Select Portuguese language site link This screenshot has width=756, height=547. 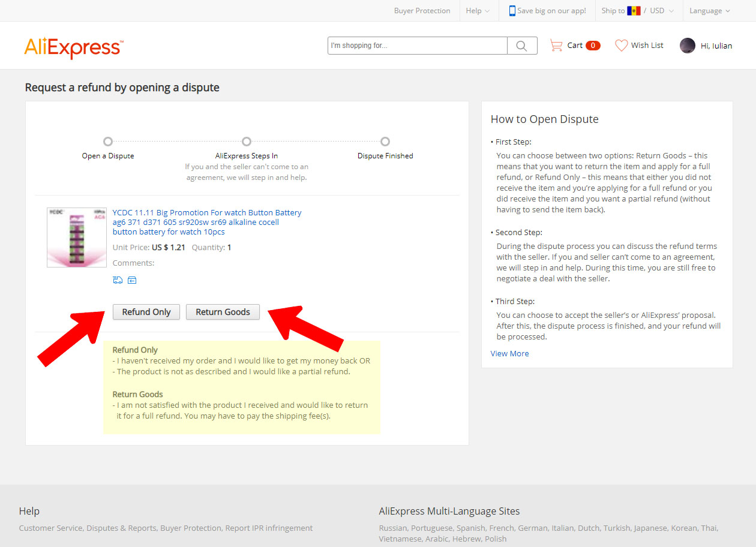pyautogui.click(x=431, y=528)
